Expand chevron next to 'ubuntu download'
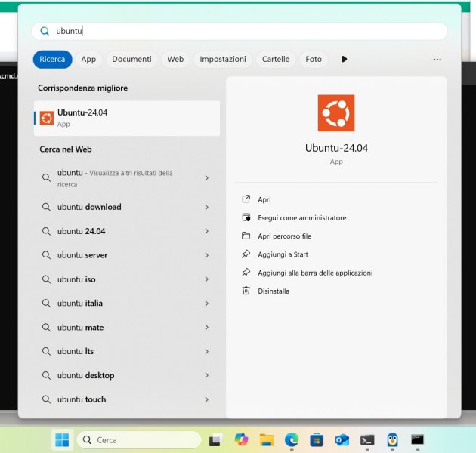Image resolution: width=476 pixels, height=453 pixels. 207,207
